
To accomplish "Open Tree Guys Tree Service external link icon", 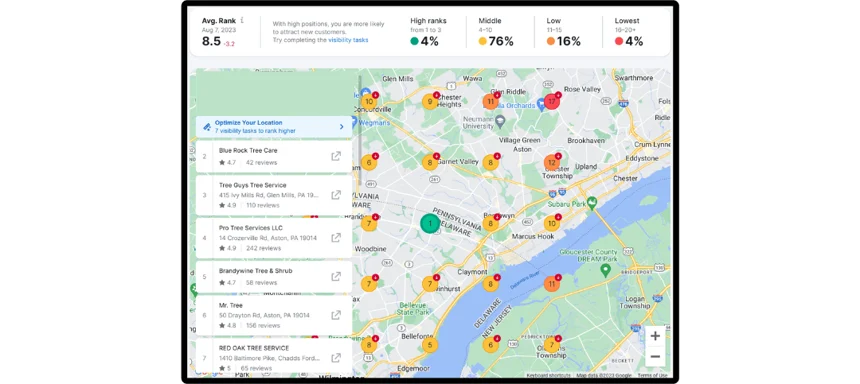I will pyautogui.click(x=336, y=195).
